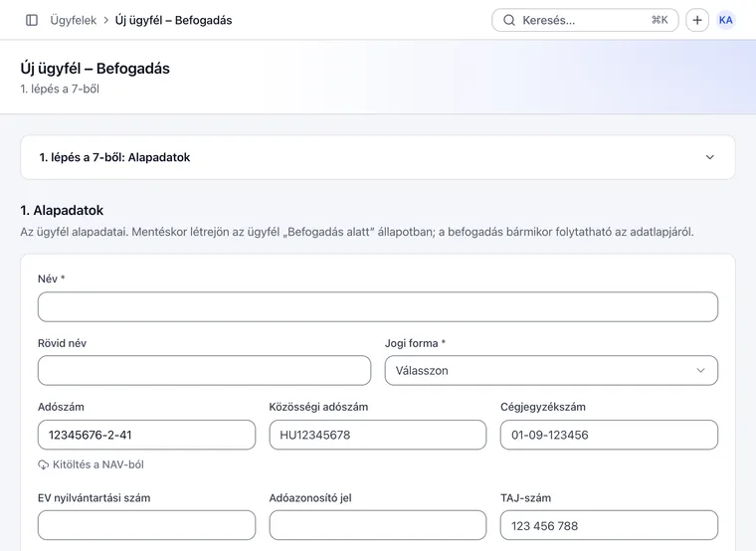Click the Jogi forma label

(415, 343)
